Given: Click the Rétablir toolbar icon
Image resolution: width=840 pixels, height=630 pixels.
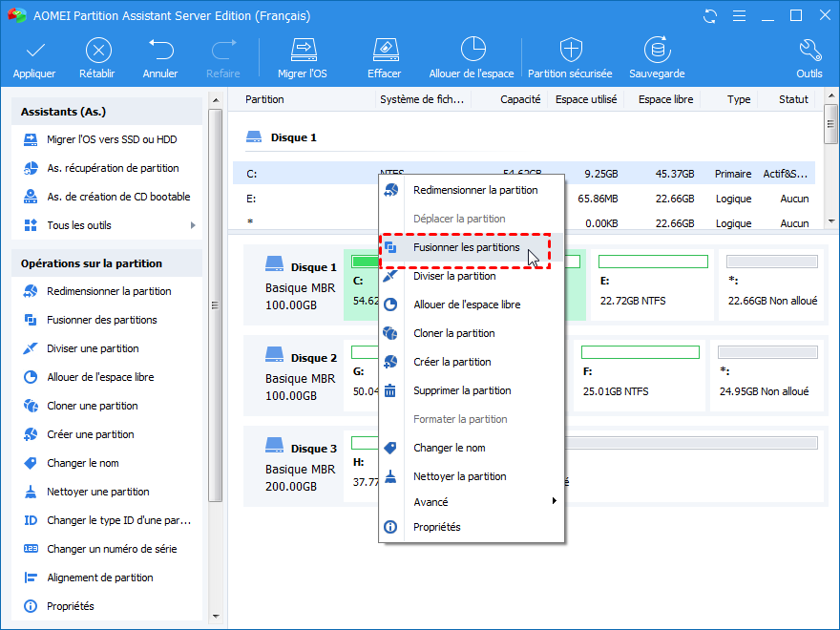Looking at the screenshot, I should coord(98,51).
